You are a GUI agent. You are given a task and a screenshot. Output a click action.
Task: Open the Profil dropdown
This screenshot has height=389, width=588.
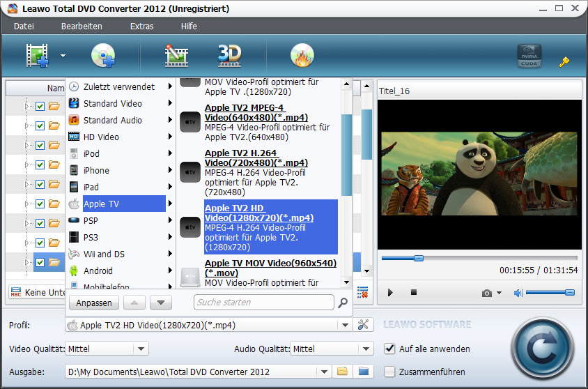(x=345, y=326)
